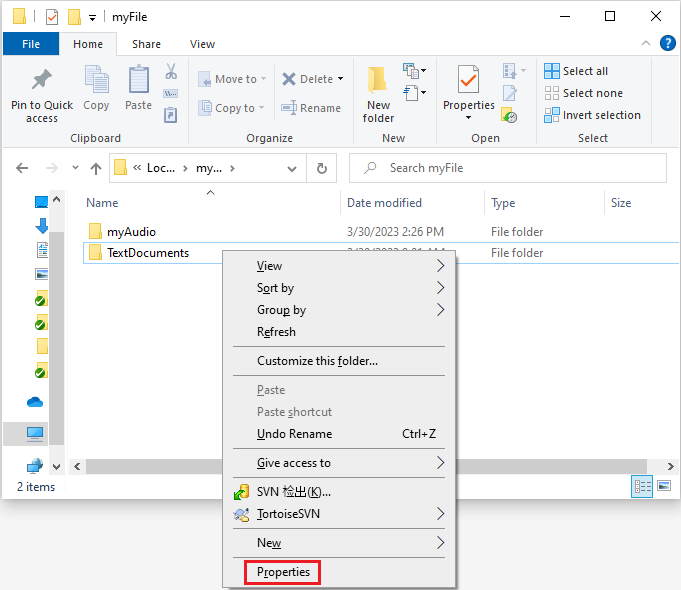Collapse the ribbon with the chevron

[646, 43]
